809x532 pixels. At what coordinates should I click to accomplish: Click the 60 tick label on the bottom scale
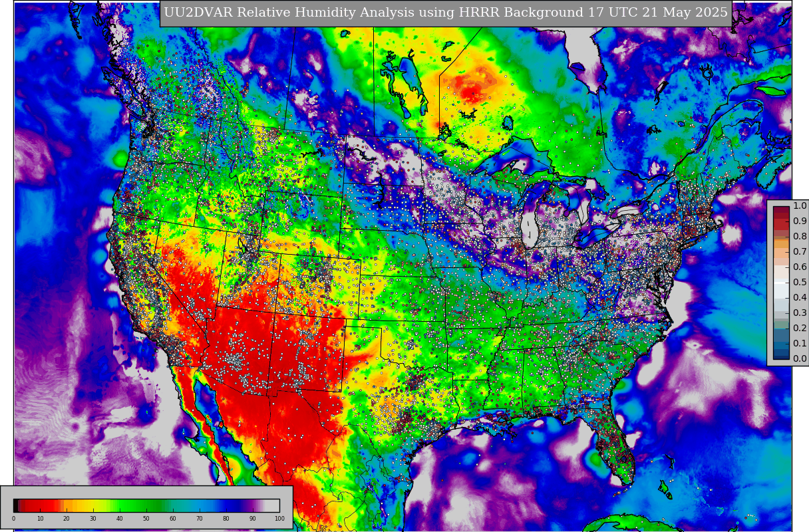tap(173, 519)
